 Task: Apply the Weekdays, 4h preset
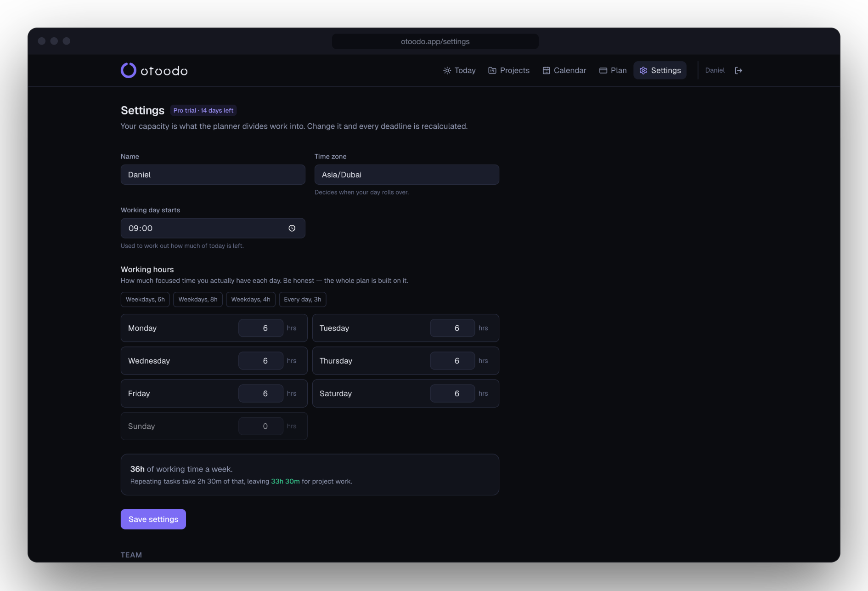click(251, 299)
